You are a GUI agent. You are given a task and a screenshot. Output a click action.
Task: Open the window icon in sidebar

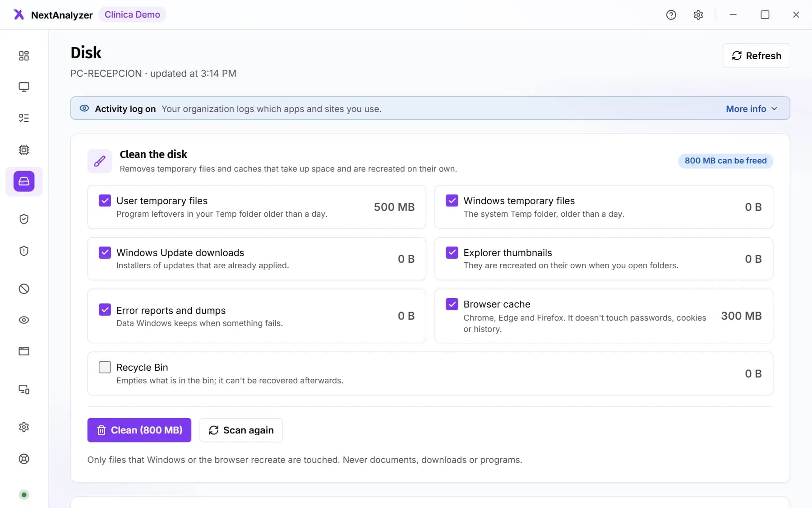[x=24, y=351]
